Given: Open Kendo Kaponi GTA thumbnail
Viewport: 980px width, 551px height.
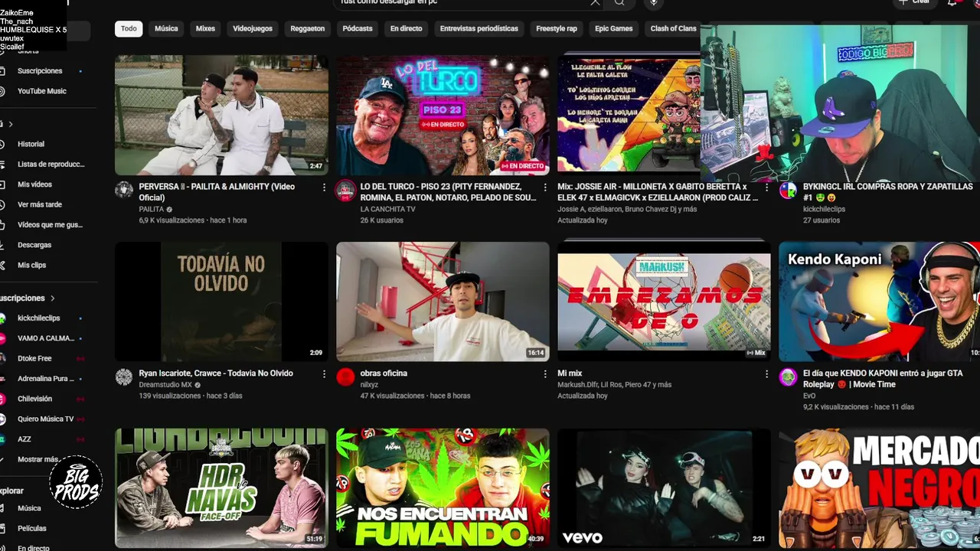Looking at the screenshot, I should 879,302.
